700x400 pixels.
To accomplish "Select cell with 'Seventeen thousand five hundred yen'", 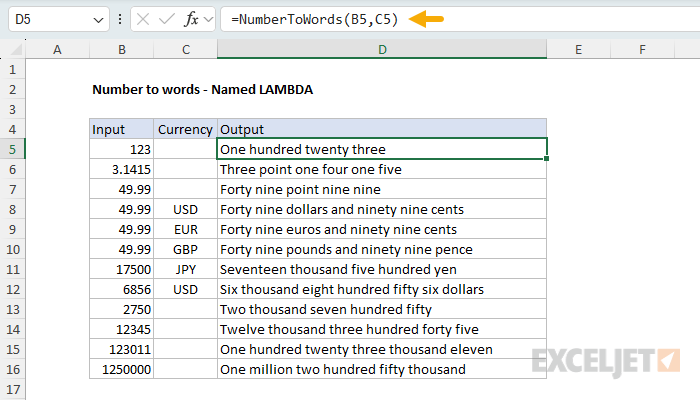I will [382, 269].
